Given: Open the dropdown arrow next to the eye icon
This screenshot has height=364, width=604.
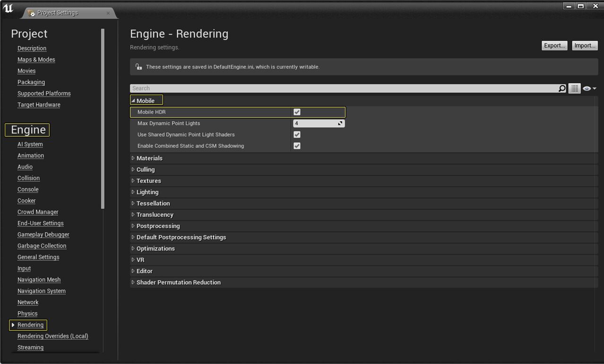Looking at the screenshot, I should 594,88.
